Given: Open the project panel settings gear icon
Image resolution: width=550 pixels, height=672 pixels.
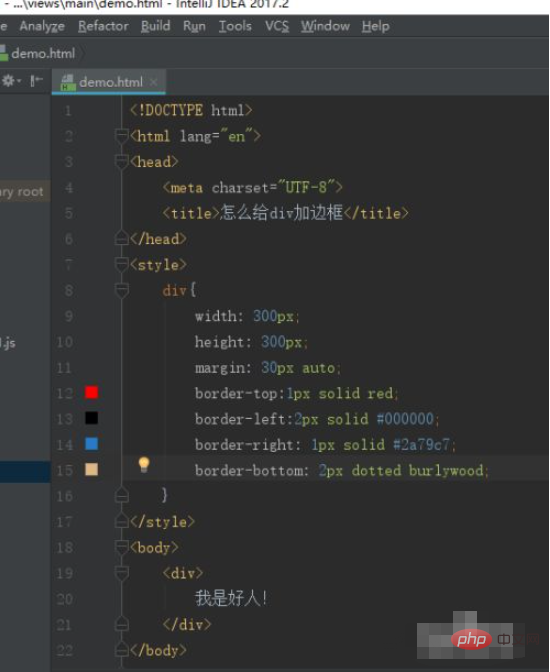Looking at the screenshot, I should coord(9,80).
